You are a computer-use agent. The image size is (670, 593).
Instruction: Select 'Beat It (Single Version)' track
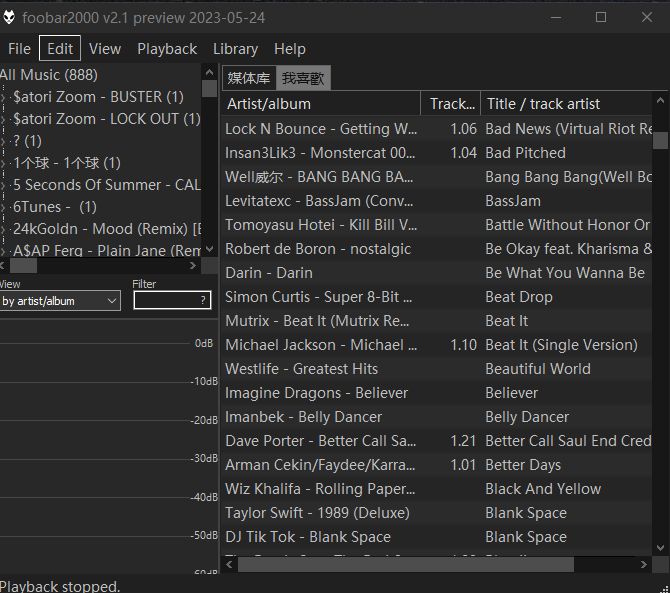click(561, 345)
